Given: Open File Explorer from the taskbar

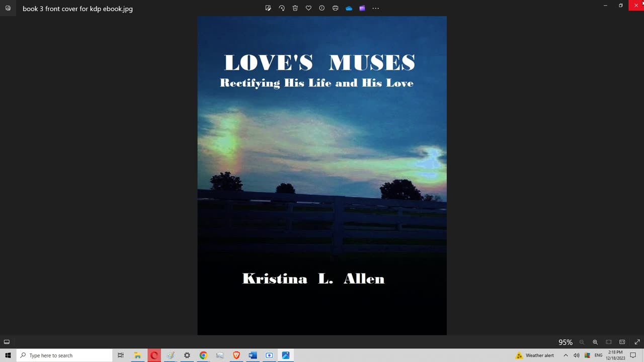Looking at the screenshot, I should [137, 355].
